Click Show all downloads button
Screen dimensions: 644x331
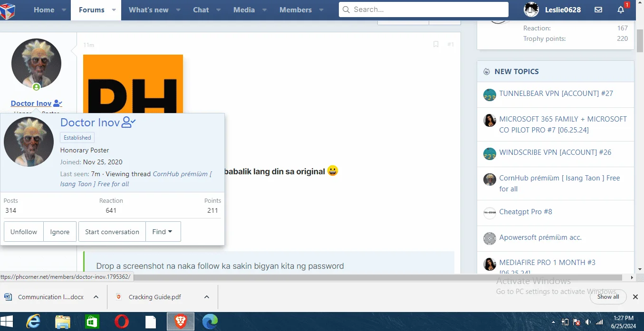pyautogui.click(x=608, y=297)
